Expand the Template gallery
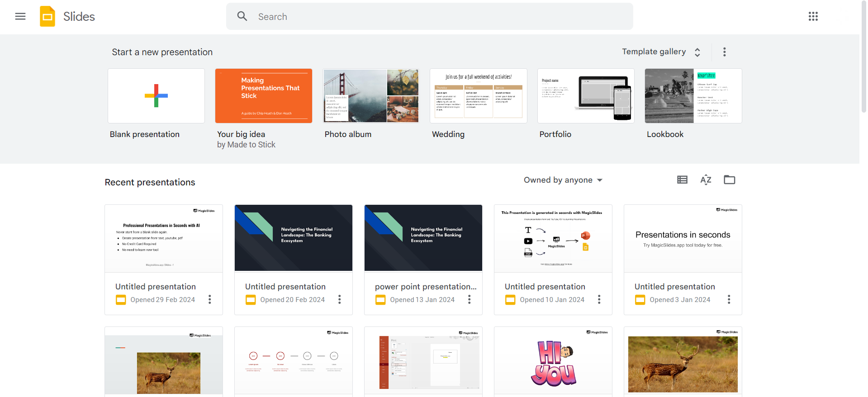Image resolution: width=868 pixels, height=397 pixels. coord(661,52)
